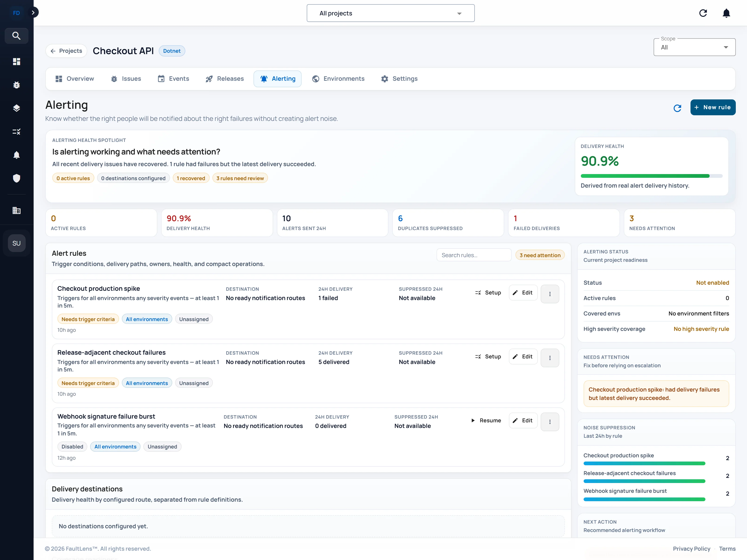The height and width of the screenshot is (560, 747).
Task: Click Unassigned tag on Release-adjacent checkout failures
Action: click(194, 383)
